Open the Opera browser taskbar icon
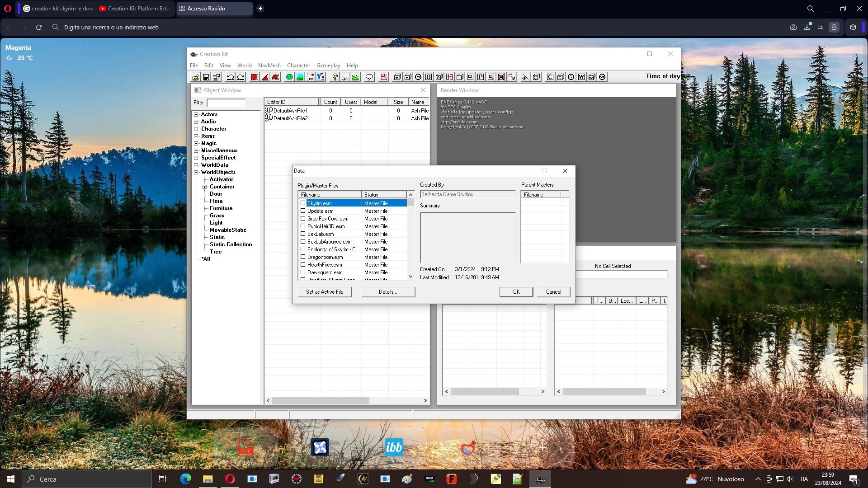 tap(230, 479)
